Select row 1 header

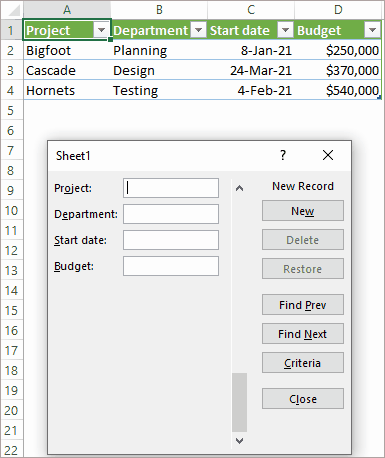pyautogui.click(x=11, y=30)
